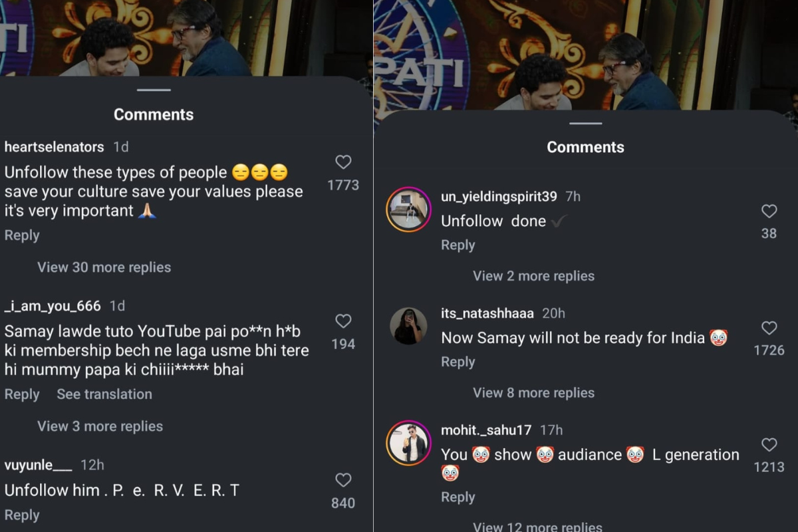Open heartselenators username
The width and height of the screenshot is (798, 532).
54,147
